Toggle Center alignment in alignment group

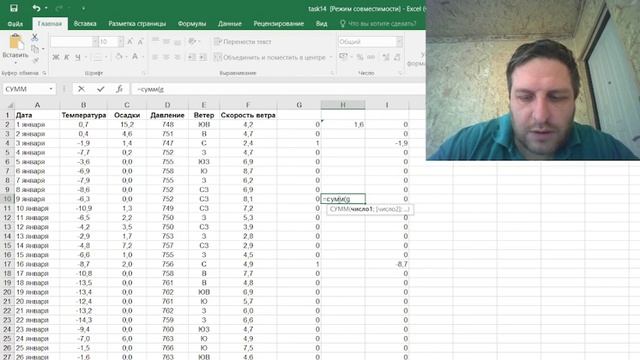pos(166,57)
